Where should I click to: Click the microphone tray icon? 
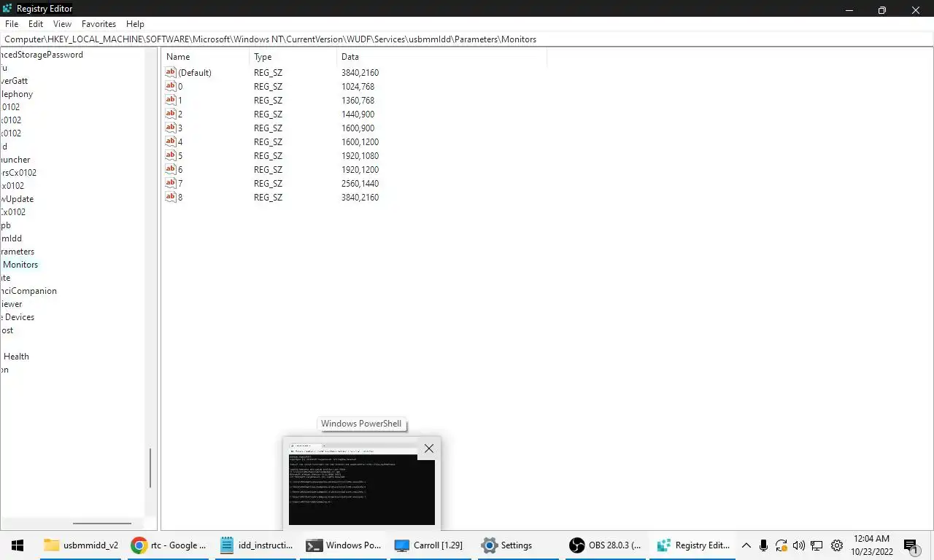pyautogui.click(x=763, y=545)
